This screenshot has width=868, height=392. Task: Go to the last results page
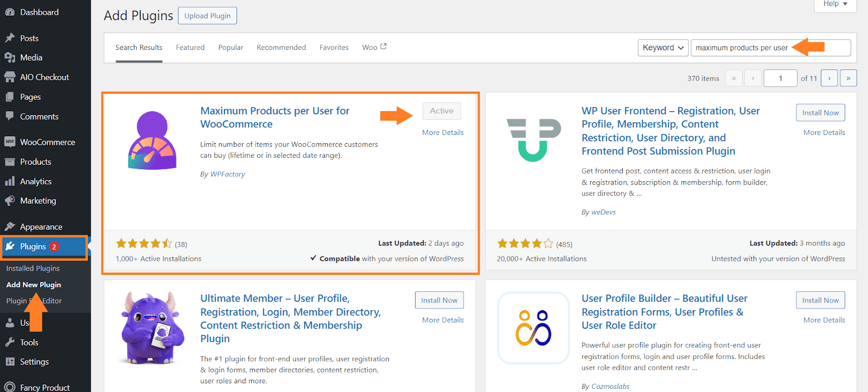(x=848, y=78)
